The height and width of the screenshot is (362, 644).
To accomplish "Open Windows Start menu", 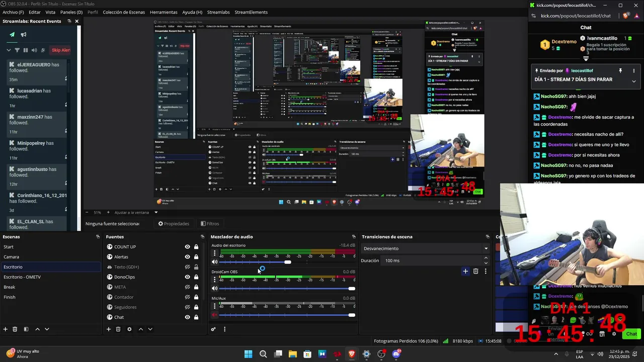I will (x=249, y=354).
